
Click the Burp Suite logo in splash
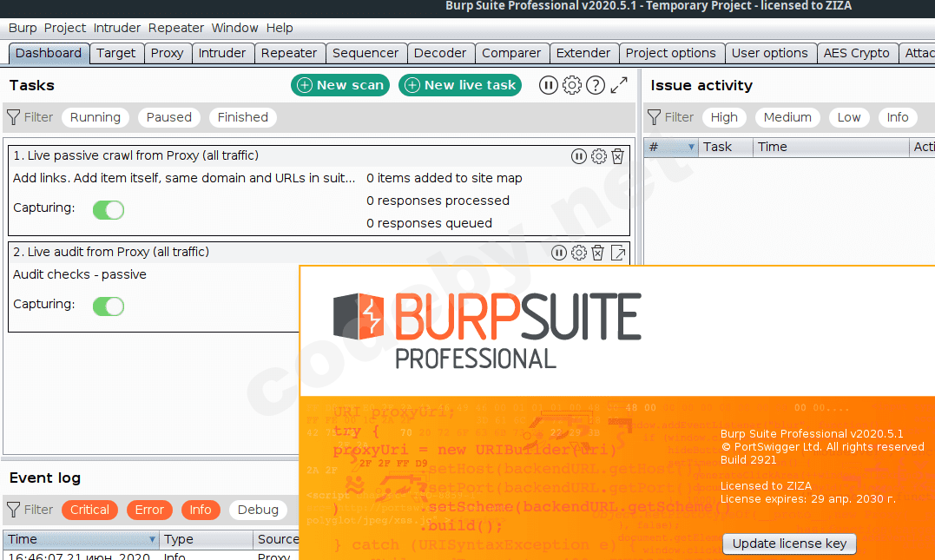click(487, 331)
